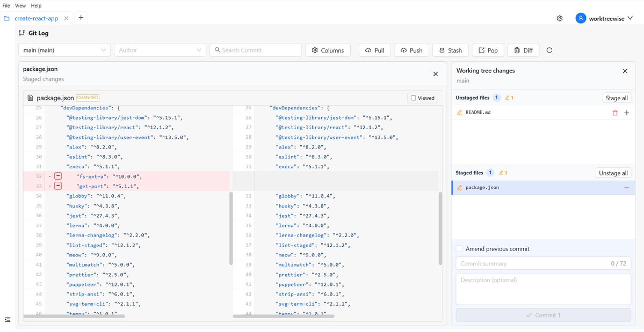Focus the Search Commit field
This screenshot has width=644, height=332.
click(256, 50)
